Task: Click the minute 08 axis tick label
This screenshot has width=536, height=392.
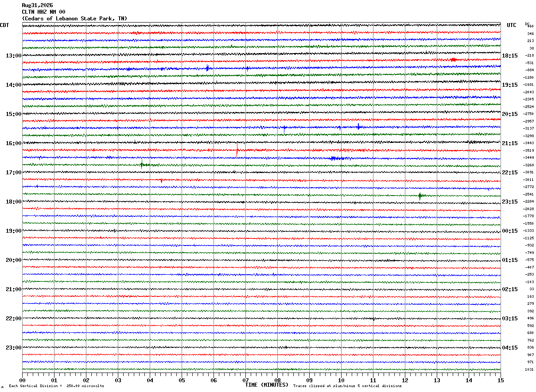Action: point(277,380)
